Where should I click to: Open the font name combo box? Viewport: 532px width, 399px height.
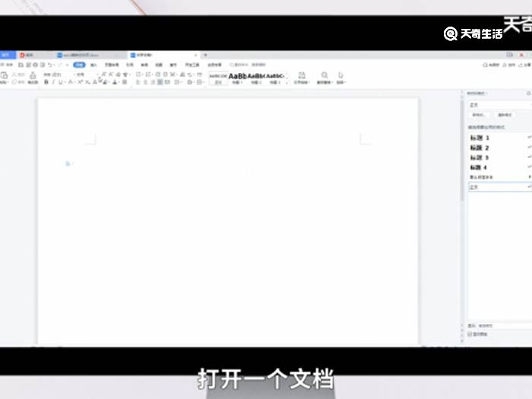click(x=58, y=74)
